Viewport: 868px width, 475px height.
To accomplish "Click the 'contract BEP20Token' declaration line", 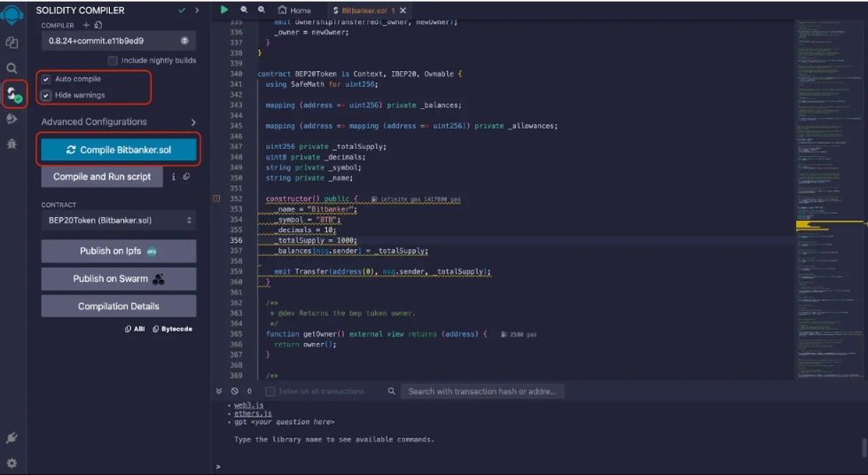I will point(360,74).
